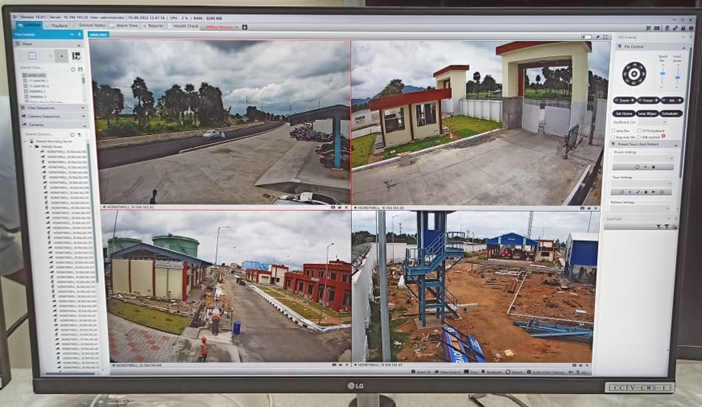The width and height of the screenshot is (702, 407).
Task: Expand the View Sequences section
Action: coord(83,107)
